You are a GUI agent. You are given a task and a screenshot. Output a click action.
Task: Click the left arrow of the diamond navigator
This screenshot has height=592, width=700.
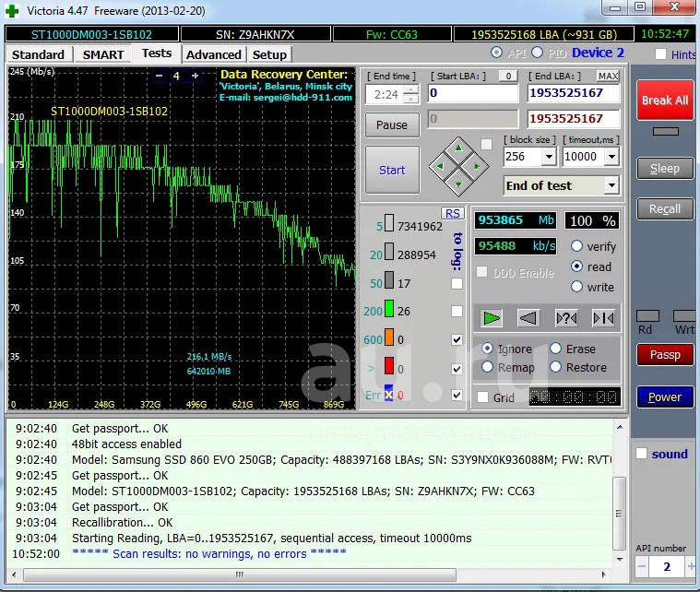(440, 166)
